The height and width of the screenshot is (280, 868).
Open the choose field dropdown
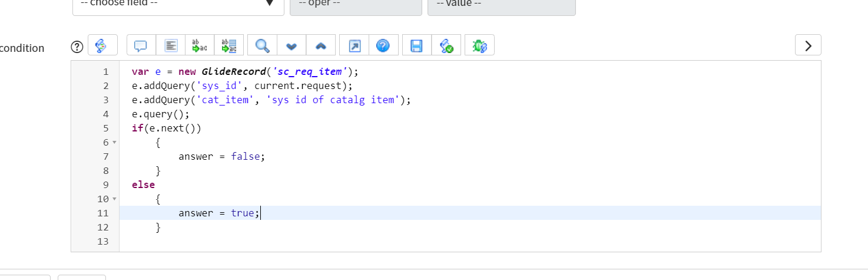pos(178,5)
